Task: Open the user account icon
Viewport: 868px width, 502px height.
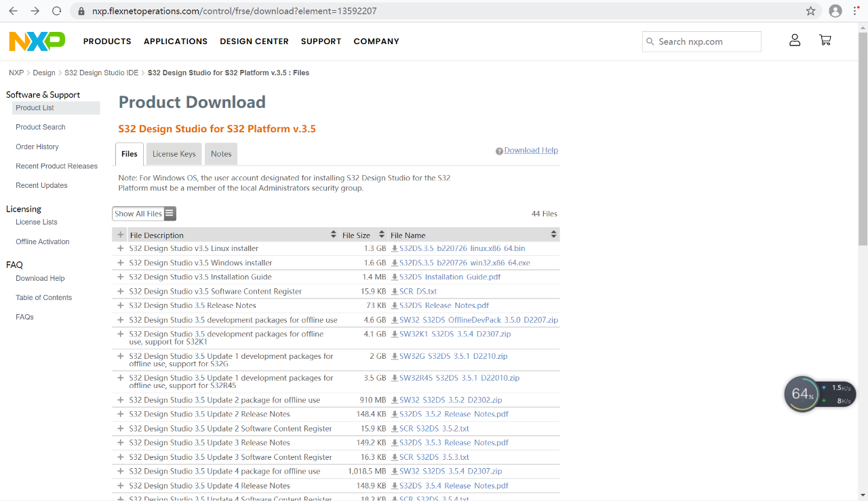Action: (795, 41)
